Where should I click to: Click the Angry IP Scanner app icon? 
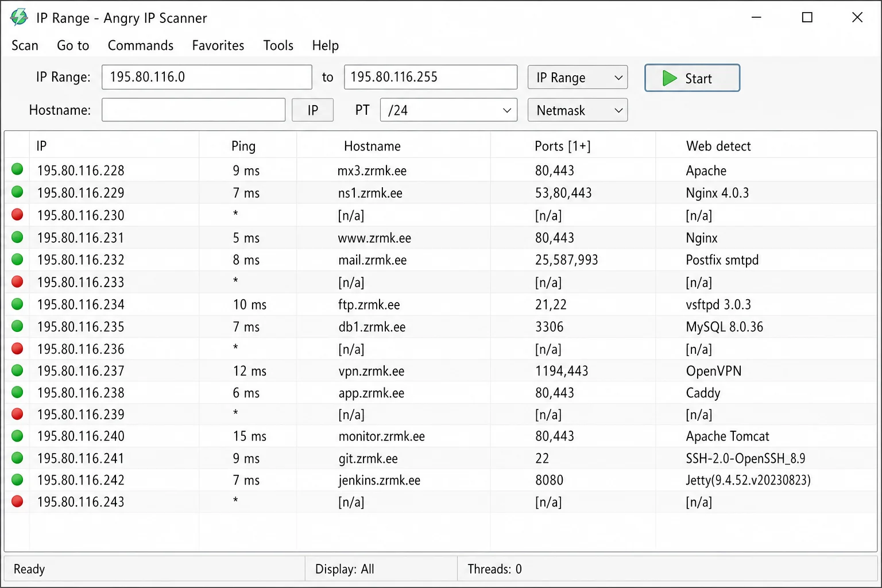[x=19, y=17]
